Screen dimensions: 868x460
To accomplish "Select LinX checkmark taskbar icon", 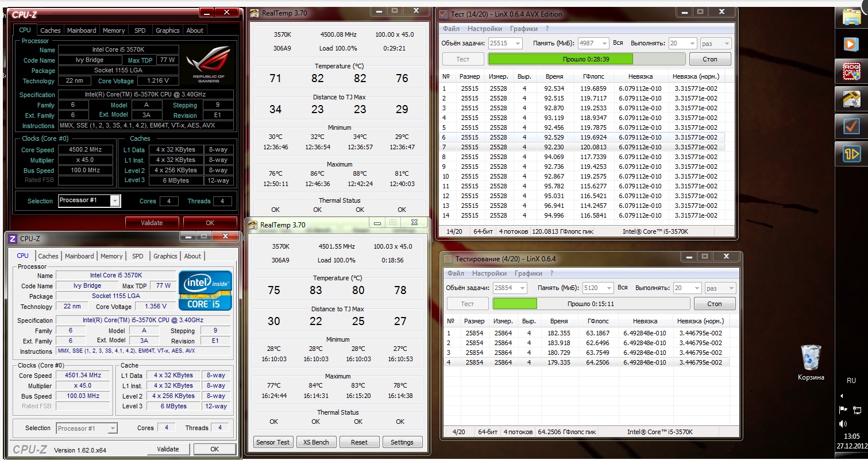I will point(851,126).
